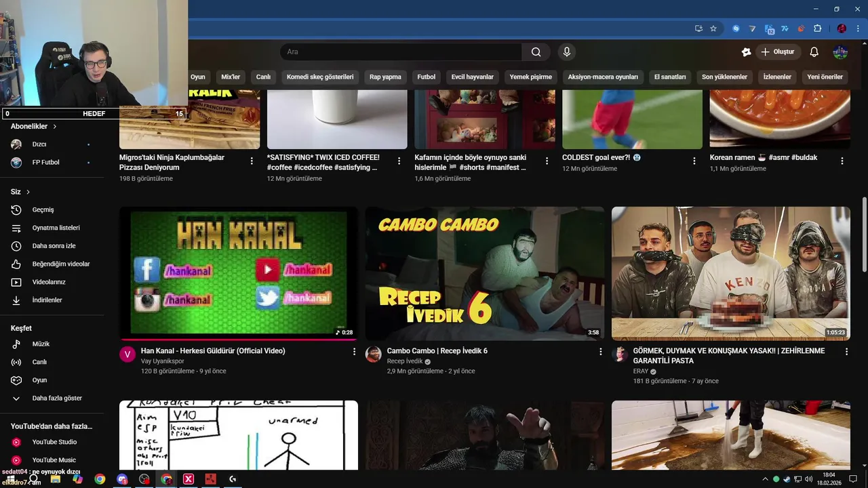Viewport: 868px width, 488px height.
Task: Click the Recep İvedik channel name
Action: [405, 361]
